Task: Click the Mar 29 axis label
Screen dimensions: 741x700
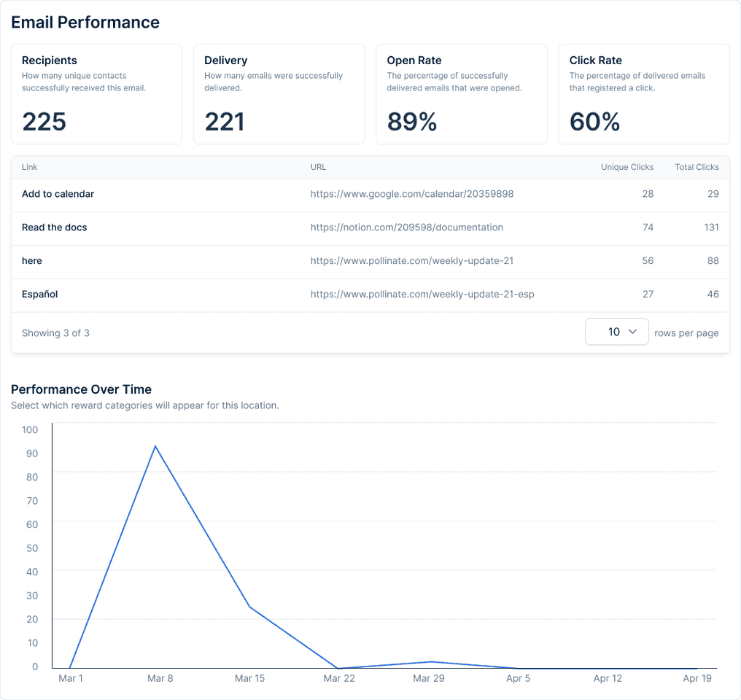Action: [x=429, y=678]
